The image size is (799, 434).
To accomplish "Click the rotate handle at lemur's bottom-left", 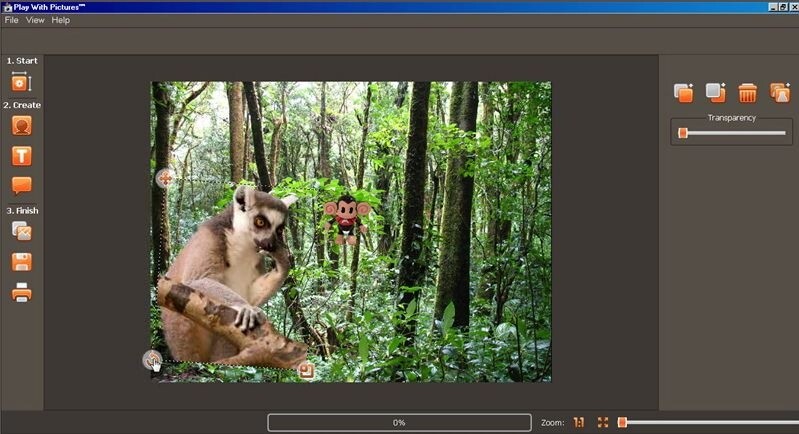I will (x=152, y=360).
